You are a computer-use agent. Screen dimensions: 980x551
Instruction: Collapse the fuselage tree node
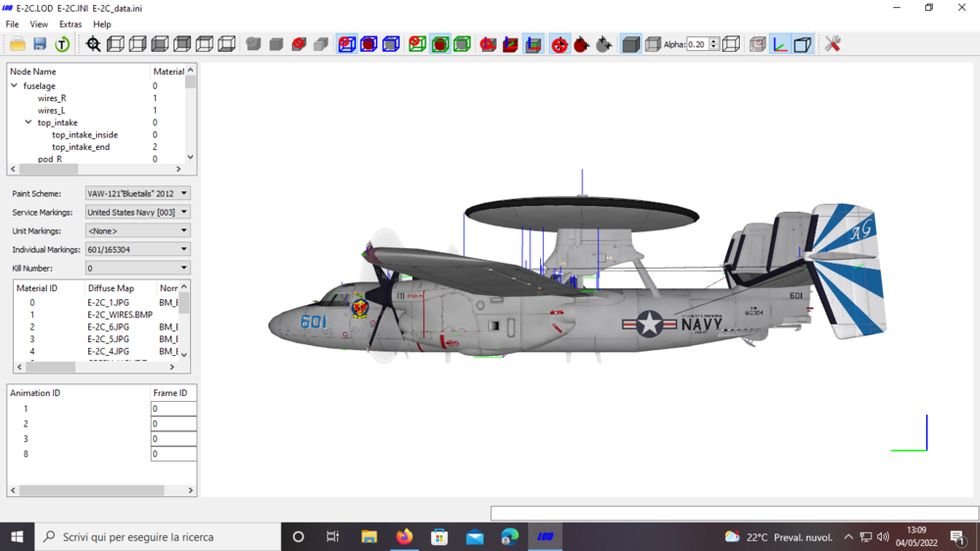15,85
